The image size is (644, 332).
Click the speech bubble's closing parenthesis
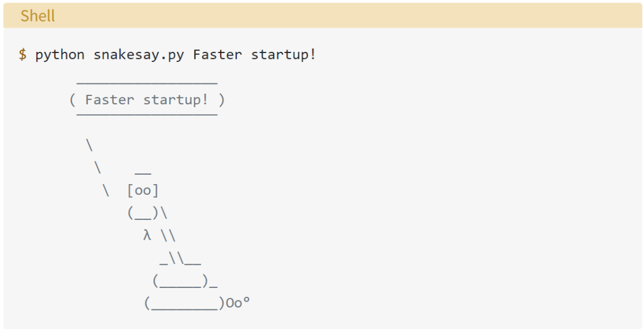(222, 100)
